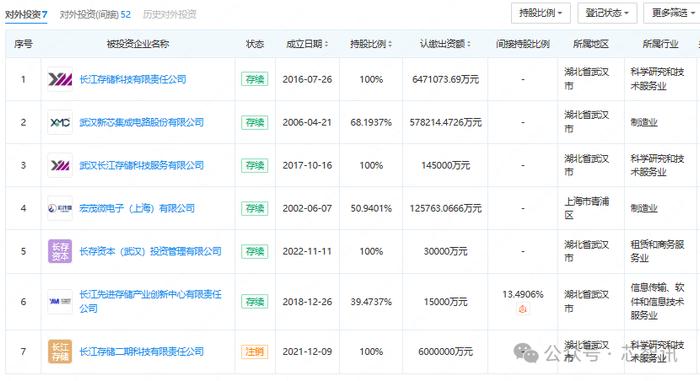Click the 578214.4726万元 amount
This screenshot has height=381, width=700.
coord(446,122)
